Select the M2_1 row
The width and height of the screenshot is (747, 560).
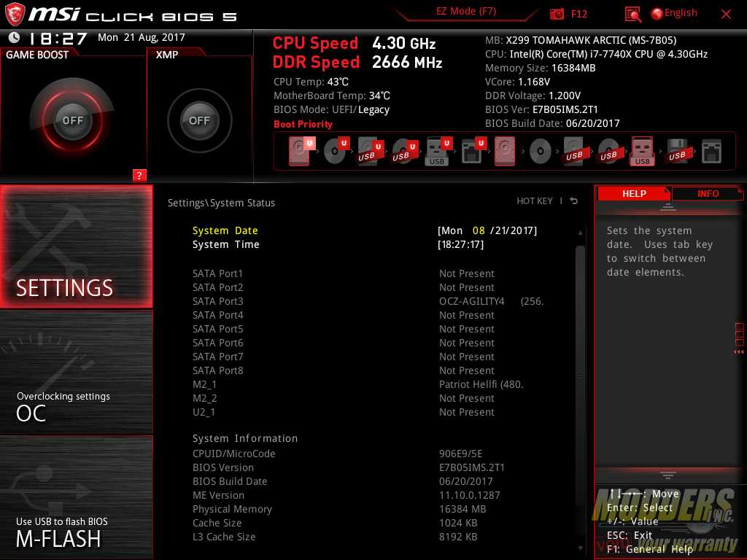click(x=367, y=384)
